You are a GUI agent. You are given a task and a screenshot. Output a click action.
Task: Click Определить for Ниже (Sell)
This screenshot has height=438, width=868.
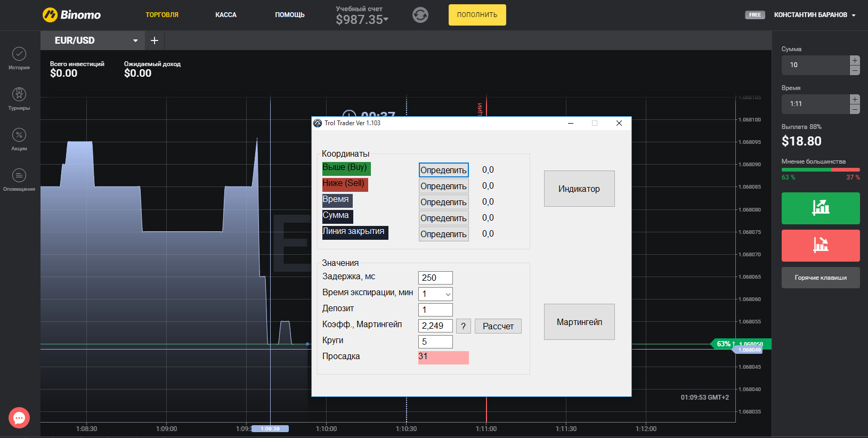[444, 186]
